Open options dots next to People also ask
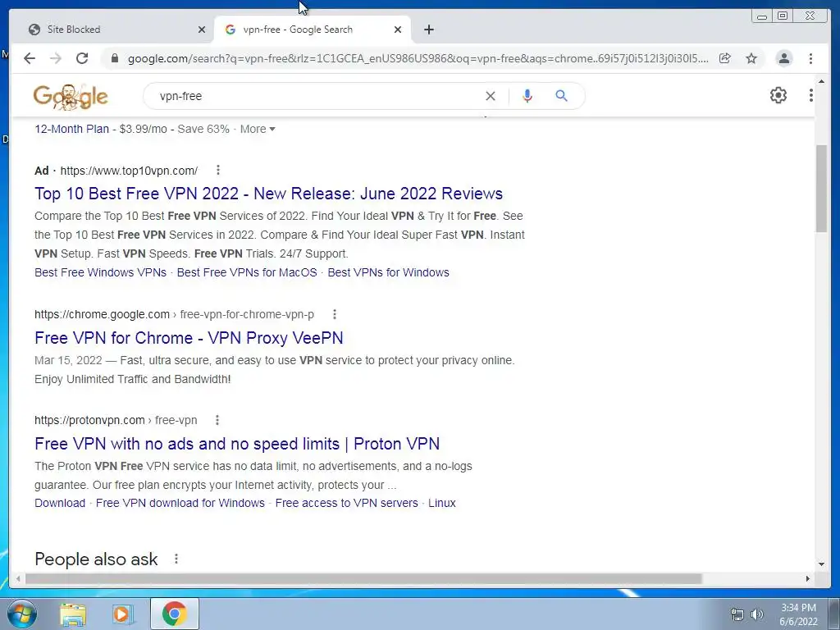Screen dimensions: 840x630 pyautogui.click(x=176, y=559)
